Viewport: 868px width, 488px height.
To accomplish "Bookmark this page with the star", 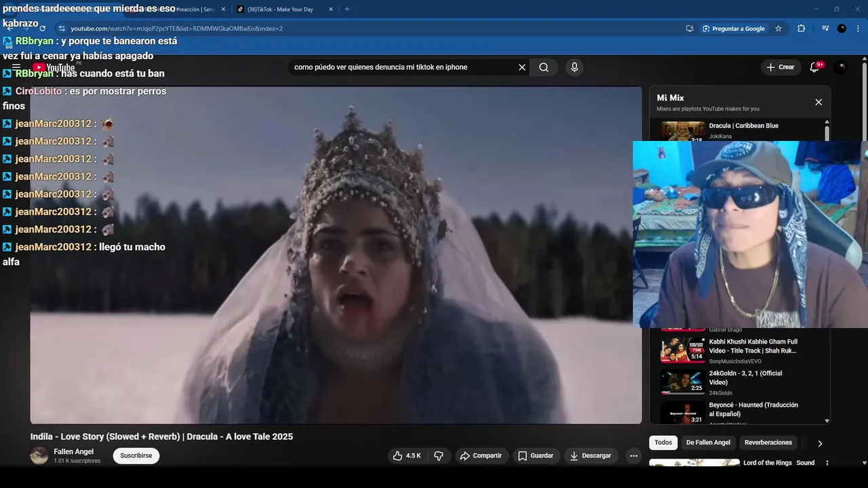I will [x=778, y=28].
